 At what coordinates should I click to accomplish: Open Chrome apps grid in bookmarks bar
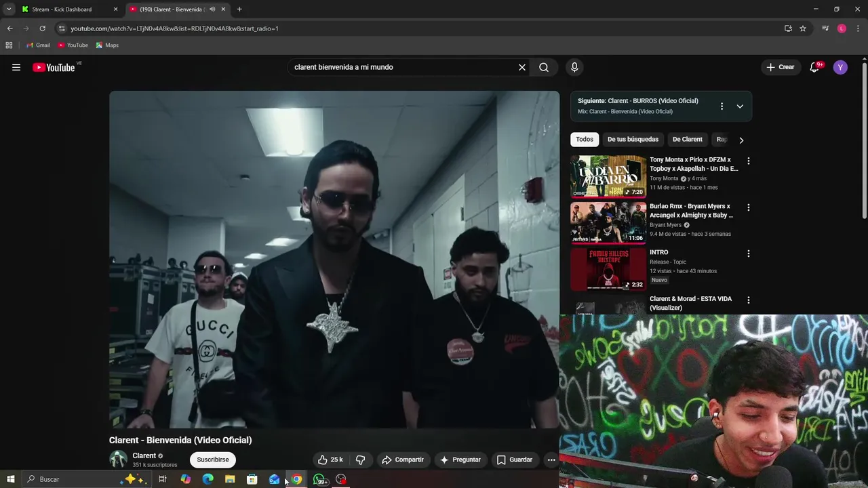point(9,45)
